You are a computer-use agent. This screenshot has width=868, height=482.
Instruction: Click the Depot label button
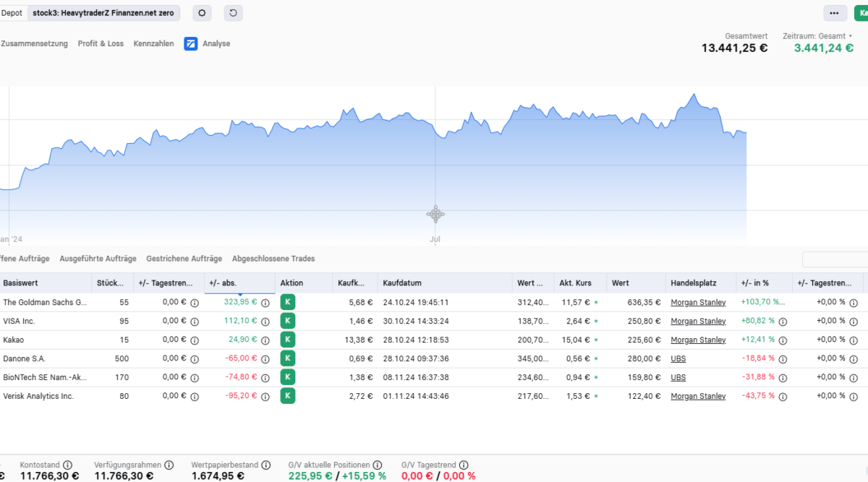[x=12, y=13]
